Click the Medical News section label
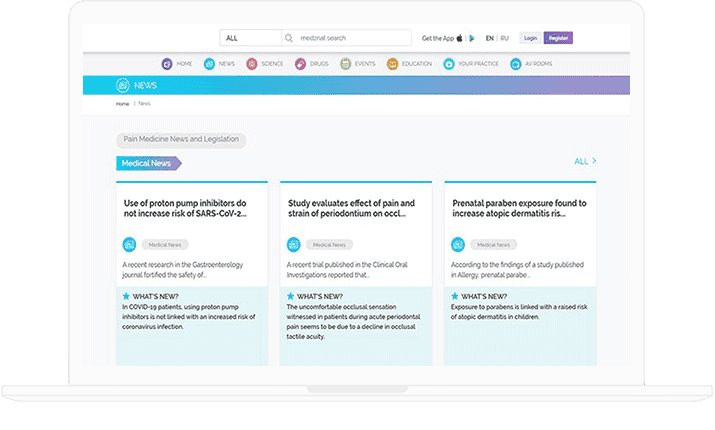 click(149, 163)
